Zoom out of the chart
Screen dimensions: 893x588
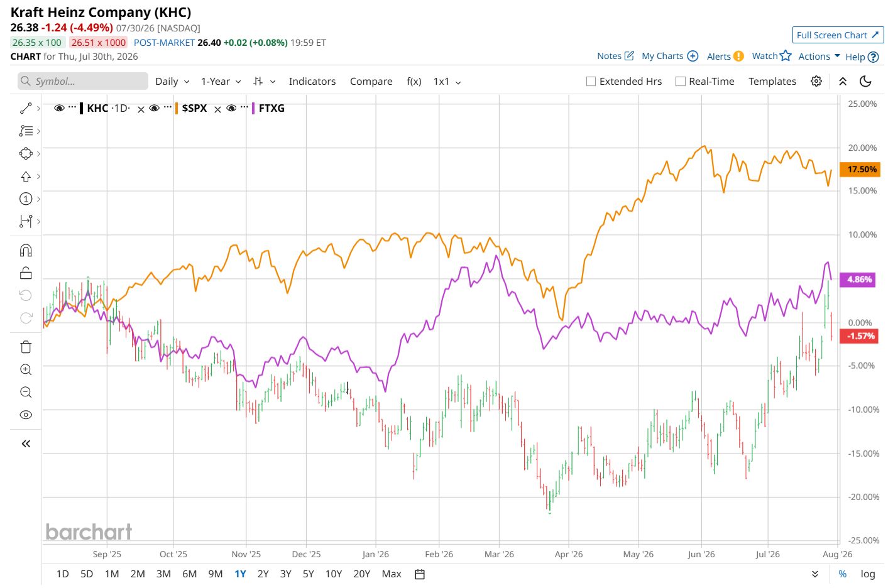pos(26,393)
